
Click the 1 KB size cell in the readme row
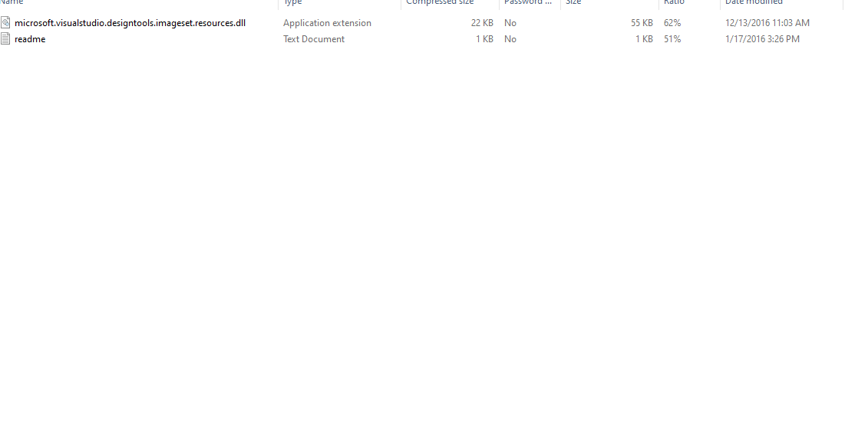coord(644,39)
